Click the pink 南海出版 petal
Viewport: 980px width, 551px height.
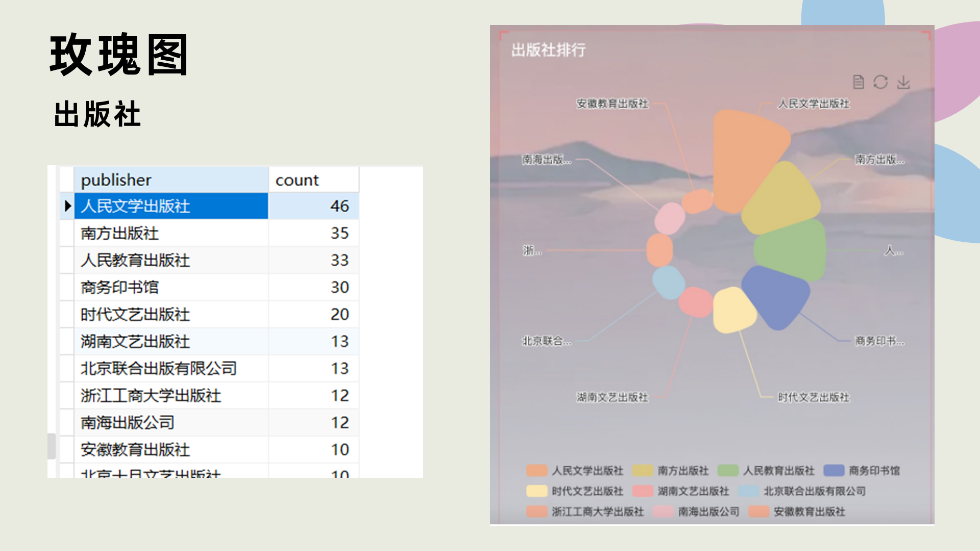[670, 218]
